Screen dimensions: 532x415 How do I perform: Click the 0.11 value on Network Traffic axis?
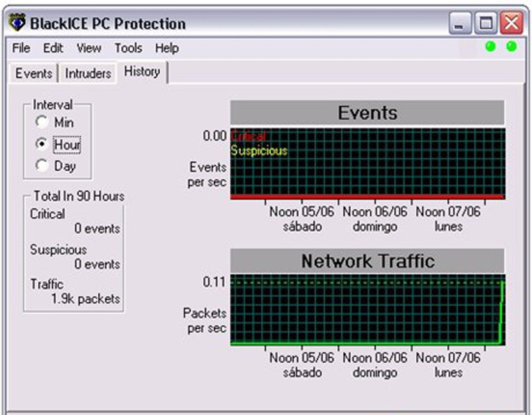[x=214, y=282]
